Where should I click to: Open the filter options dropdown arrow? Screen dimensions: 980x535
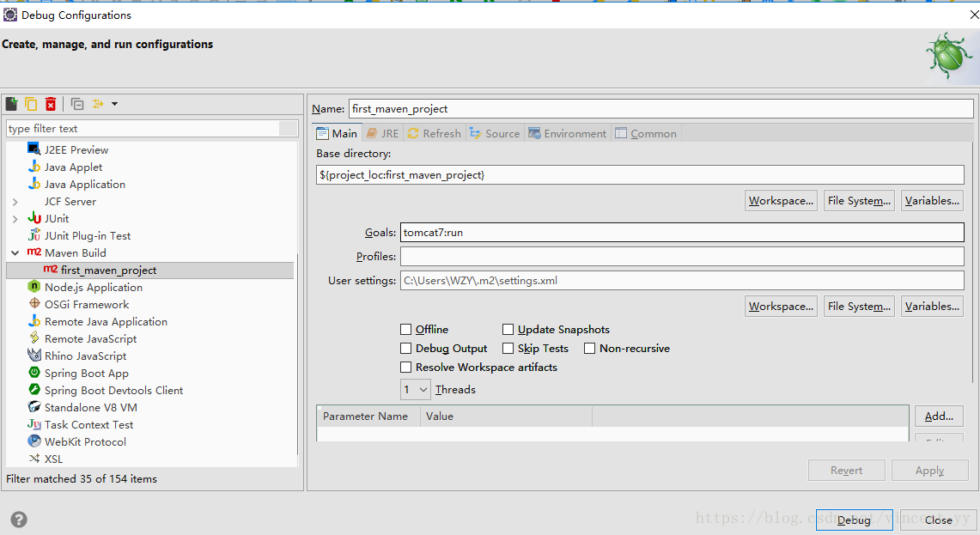coord(115,104)
